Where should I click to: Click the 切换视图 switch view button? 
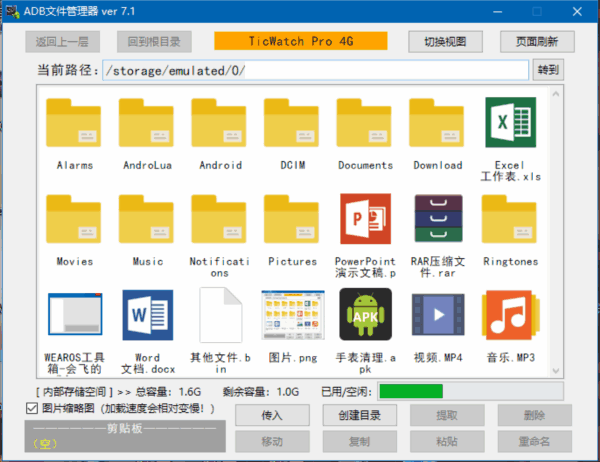pyautogui.click(x=445, y=42)
